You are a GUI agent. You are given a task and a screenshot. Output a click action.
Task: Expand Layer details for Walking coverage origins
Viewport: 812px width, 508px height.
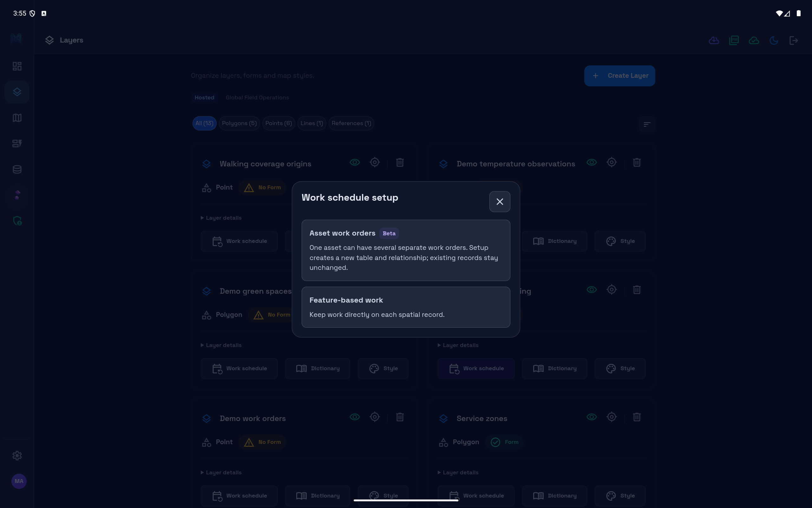(x=221, y=218)
